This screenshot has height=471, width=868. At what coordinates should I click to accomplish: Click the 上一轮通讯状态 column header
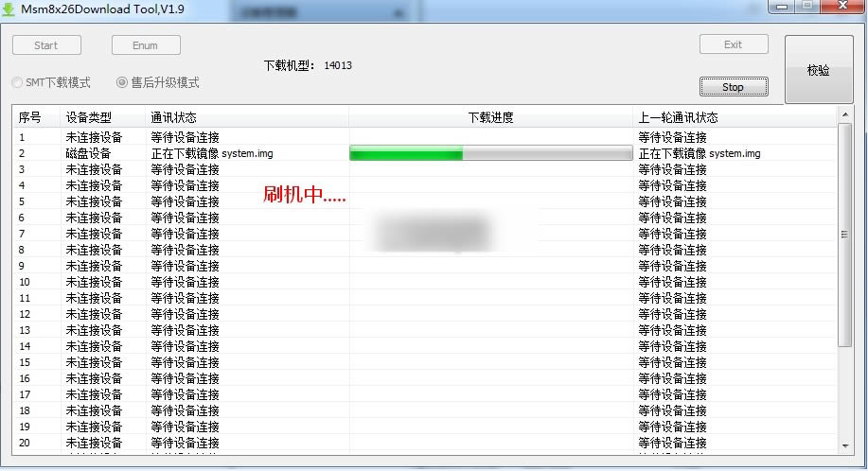(678, 118)
